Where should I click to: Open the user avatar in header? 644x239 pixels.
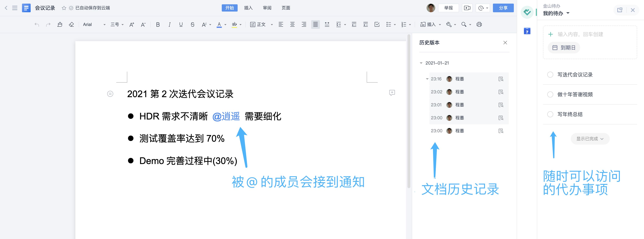coord(431,8)
